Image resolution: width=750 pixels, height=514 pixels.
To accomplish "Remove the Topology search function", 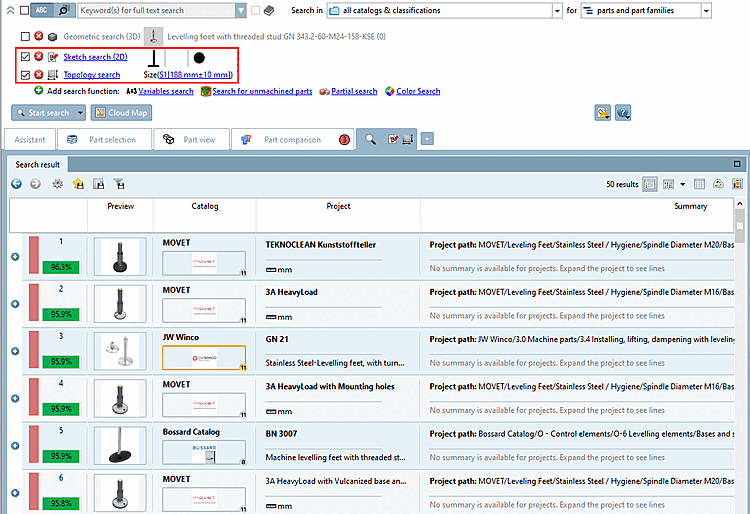I will [39, 75].
